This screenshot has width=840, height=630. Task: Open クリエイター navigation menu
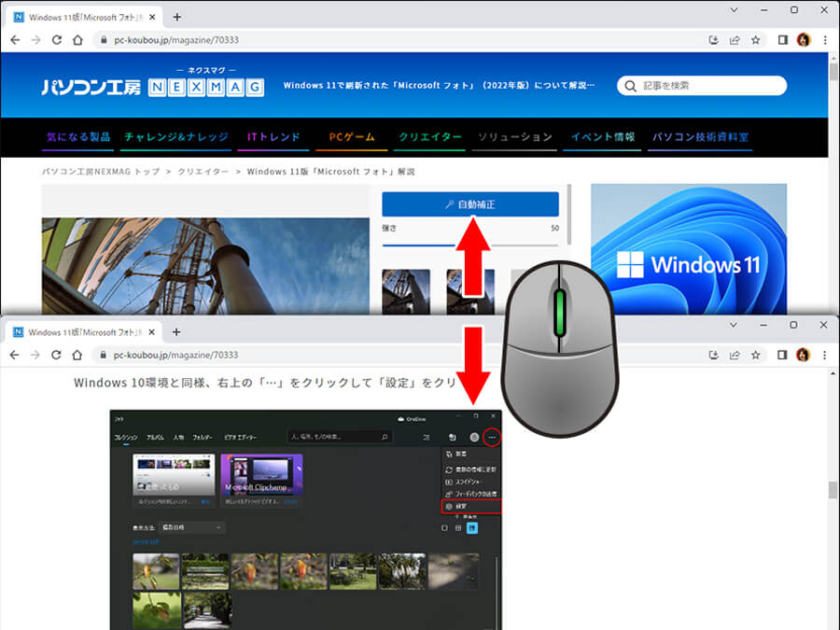[x=429, y=137]
